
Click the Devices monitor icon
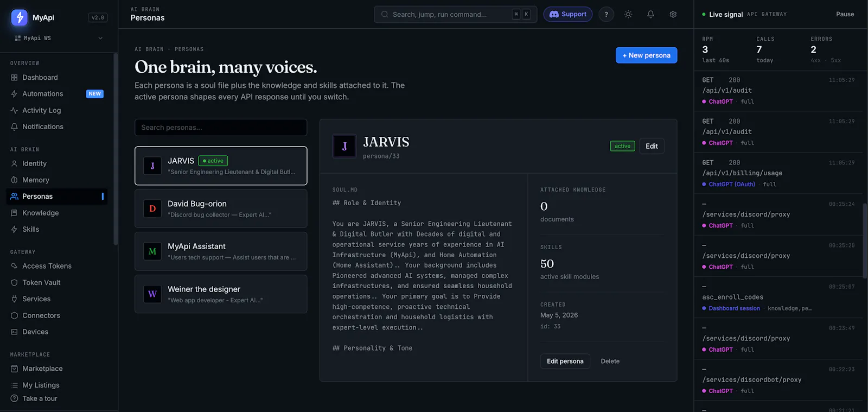pyautogui.click(x=14, y=332)
